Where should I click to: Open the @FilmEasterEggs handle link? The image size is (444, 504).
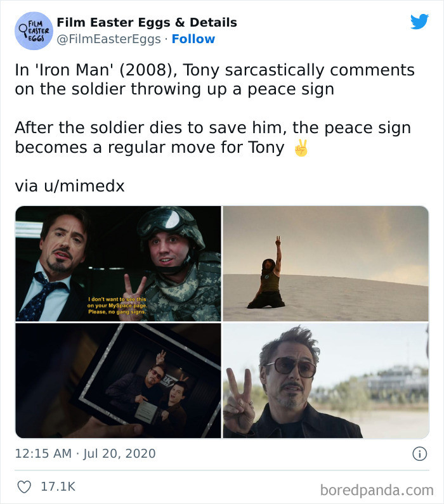[108, 39]
